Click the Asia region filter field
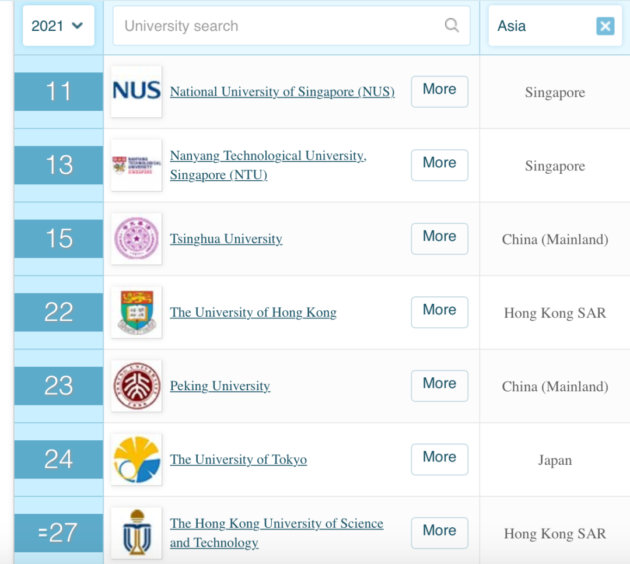Screen dimensions: 630x564 [x=555, y=26]
